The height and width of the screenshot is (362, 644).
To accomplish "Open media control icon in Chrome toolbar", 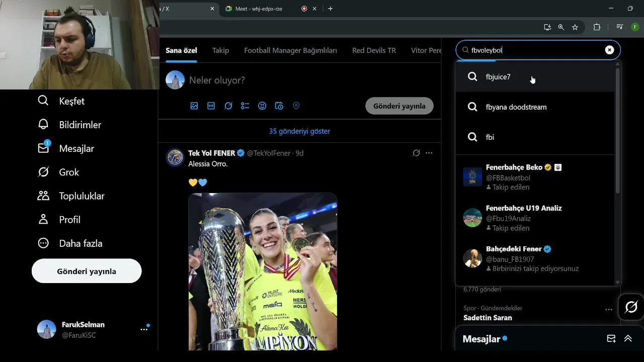I will 620,27.
